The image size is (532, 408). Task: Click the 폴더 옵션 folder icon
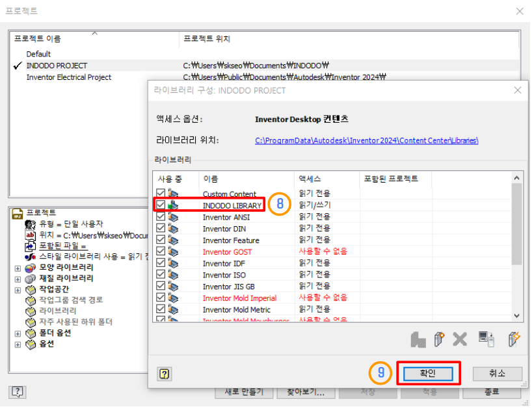pos(30,334)
